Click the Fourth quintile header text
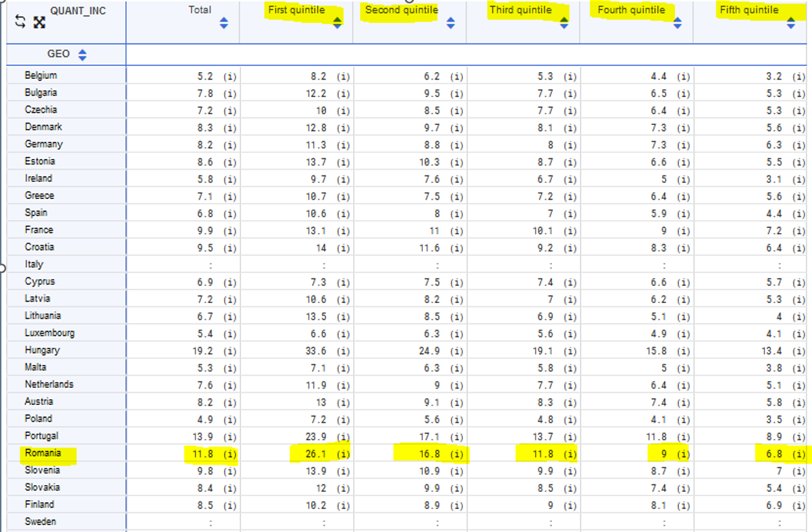This screenshot has height=532, width=812. 631,10
